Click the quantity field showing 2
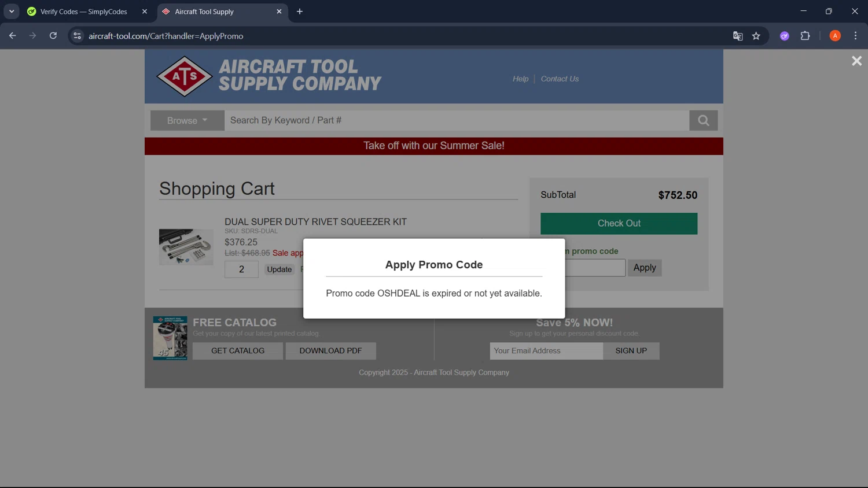868x488 pixels. pyautogui.click(x=241, y=269)
